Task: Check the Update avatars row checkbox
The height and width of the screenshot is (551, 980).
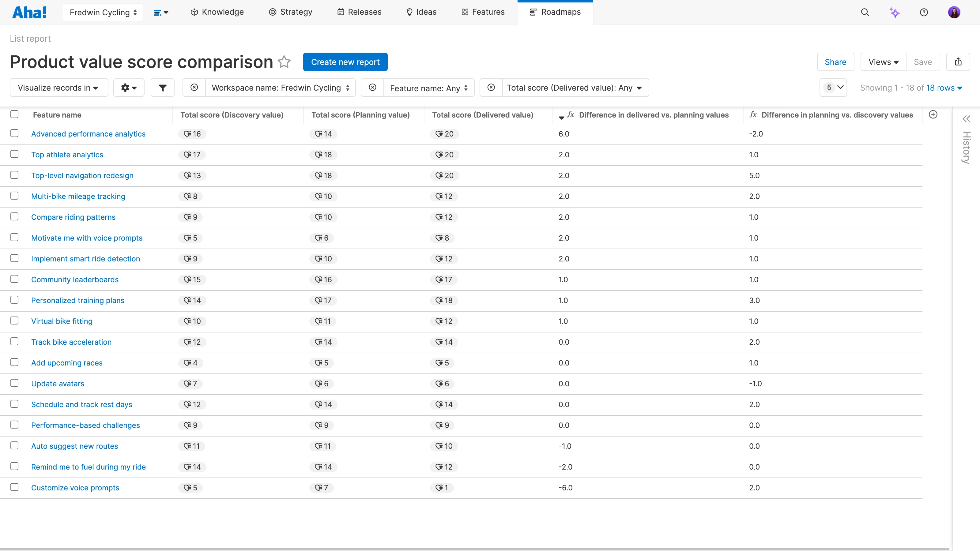Action: pos(14,383)
